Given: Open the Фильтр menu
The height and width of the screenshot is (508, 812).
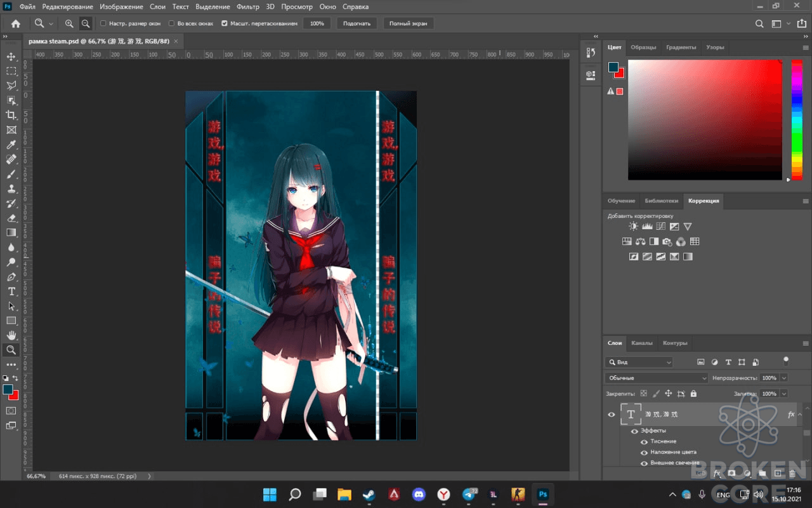Looking at the screenshot, I should point(247,7).
